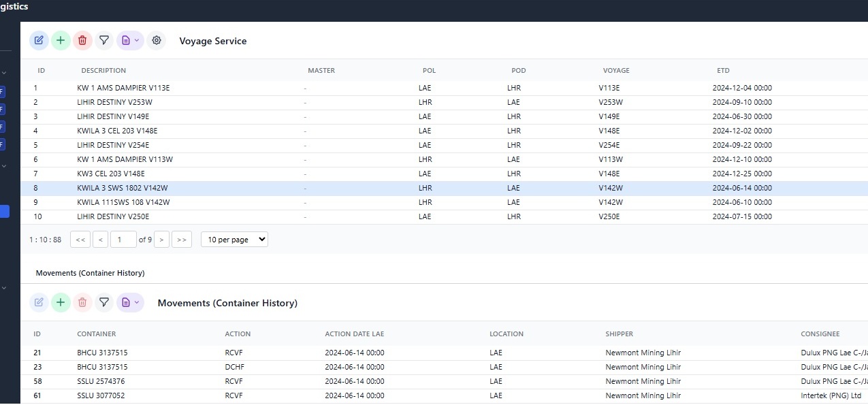
Task: Select movement row for container SSLU 3077052
Action: point(101,395)
